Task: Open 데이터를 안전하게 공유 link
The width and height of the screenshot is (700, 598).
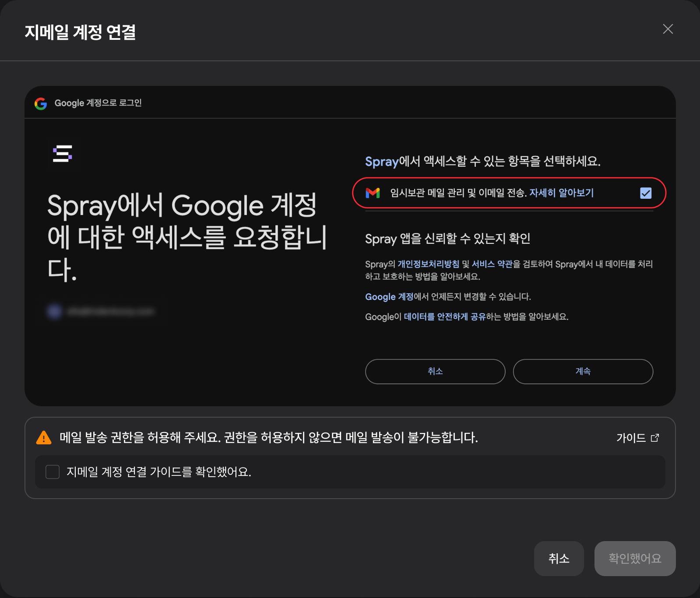Action: coord(445,317)
